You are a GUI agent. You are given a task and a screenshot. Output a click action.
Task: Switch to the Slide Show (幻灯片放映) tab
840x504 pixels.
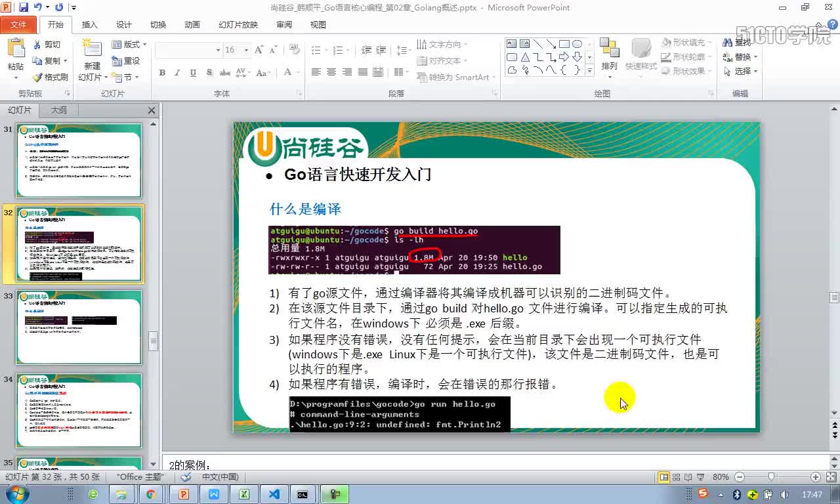tap(238, 24)
